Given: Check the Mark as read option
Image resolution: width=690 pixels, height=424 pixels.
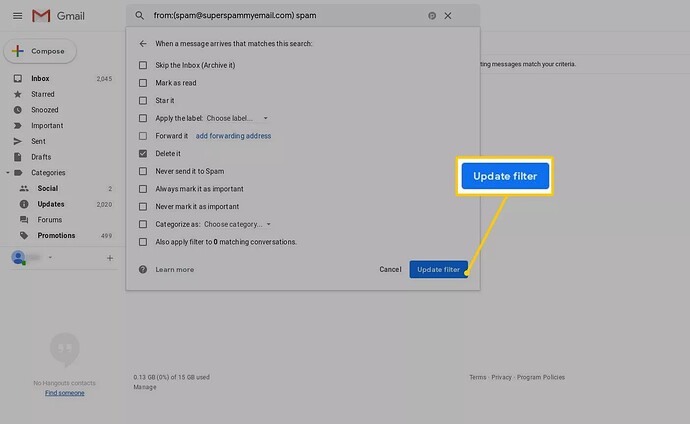Looking at the screenshot, I should click(x=143, y=83).
